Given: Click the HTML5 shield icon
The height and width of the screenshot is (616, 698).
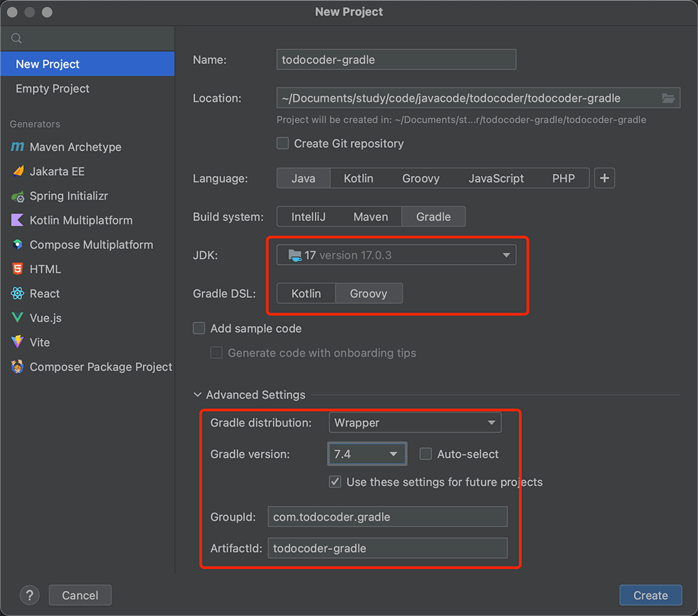Looking at the screenshot, I should pyautogui.click(x=17, y=269).
